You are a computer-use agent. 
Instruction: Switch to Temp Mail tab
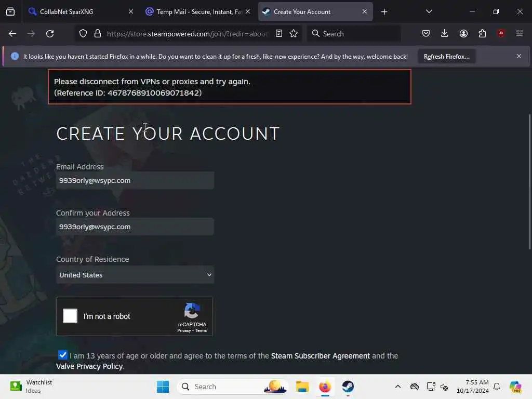click(x=198, y=11)
